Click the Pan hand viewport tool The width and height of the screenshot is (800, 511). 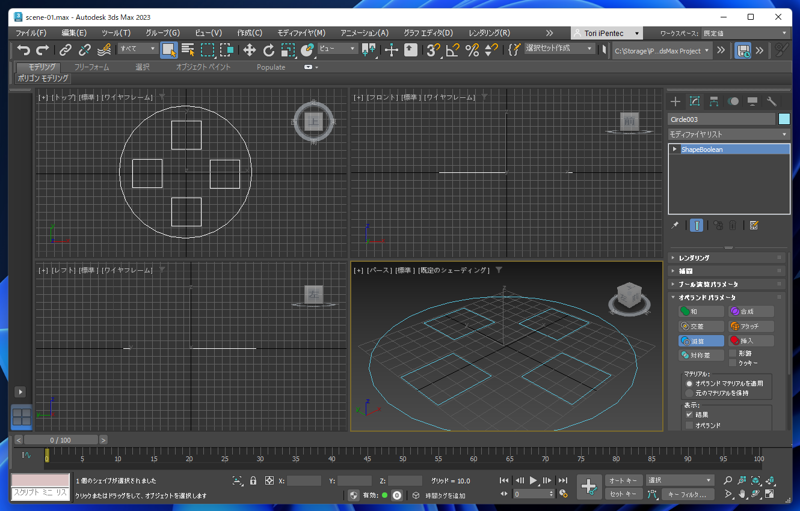(742, 494)
